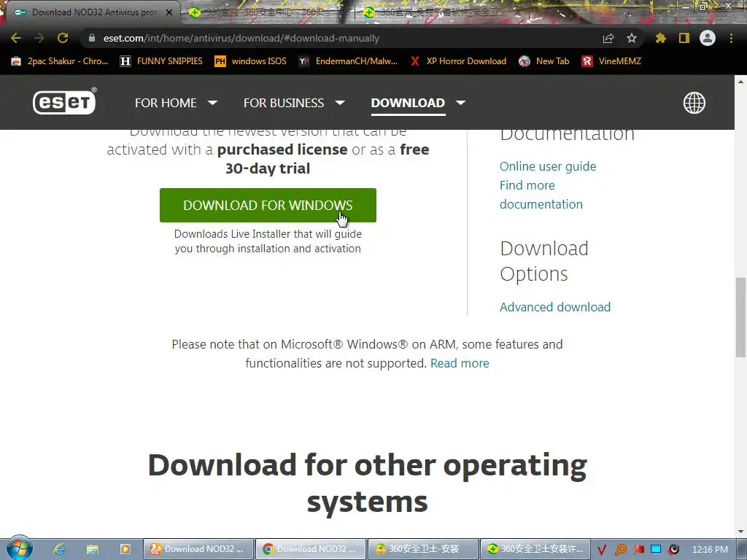Expand the DOWNLOAD dropdown arrow
The height and width of the screenshot is (560, 747).
tap(460, 102)
